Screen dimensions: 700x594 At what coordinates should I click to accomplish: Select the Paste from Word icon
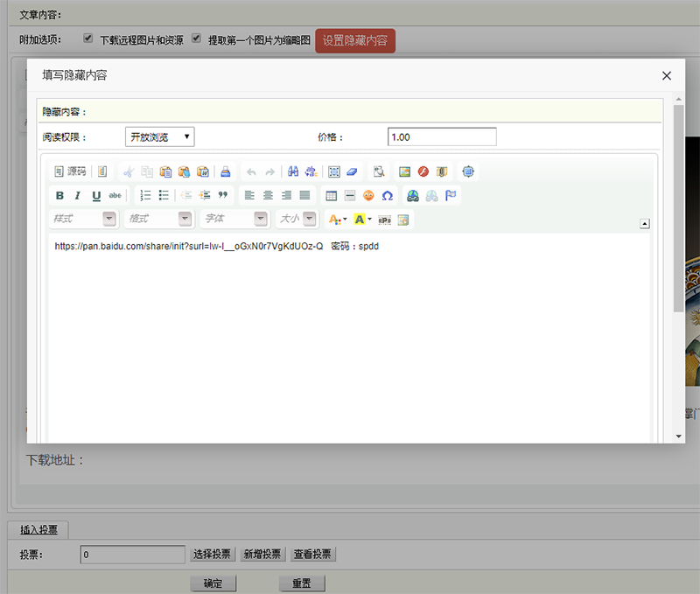(x=201, y=171)
